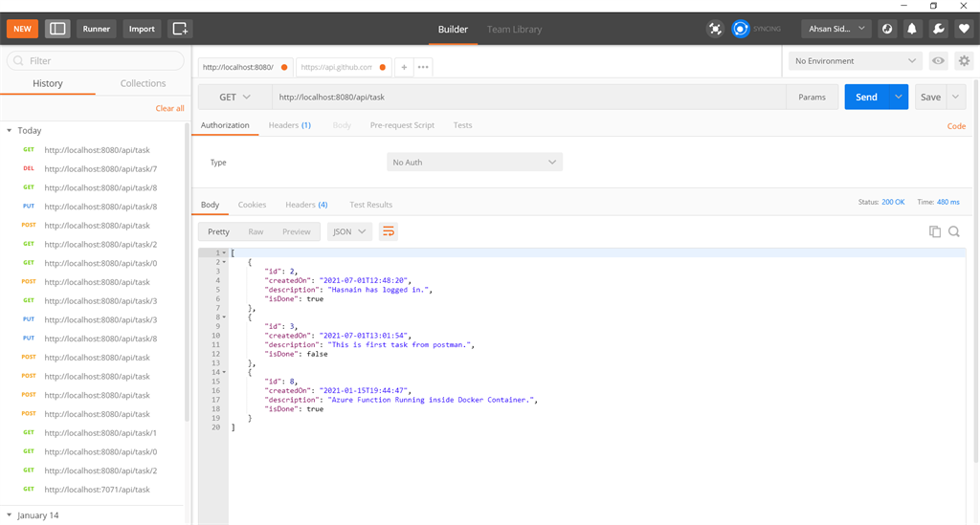Click the blue Send button
Image resolution: width=980 pixels, height=525 pixels.
pyautogui.click(x=866, y=97)
